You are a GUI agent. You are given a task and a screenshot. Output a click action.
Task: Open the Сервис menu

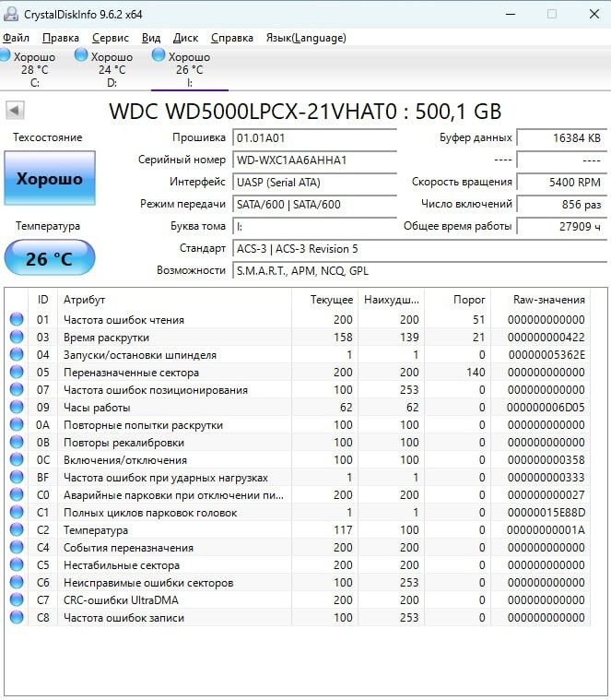point(111,38)
